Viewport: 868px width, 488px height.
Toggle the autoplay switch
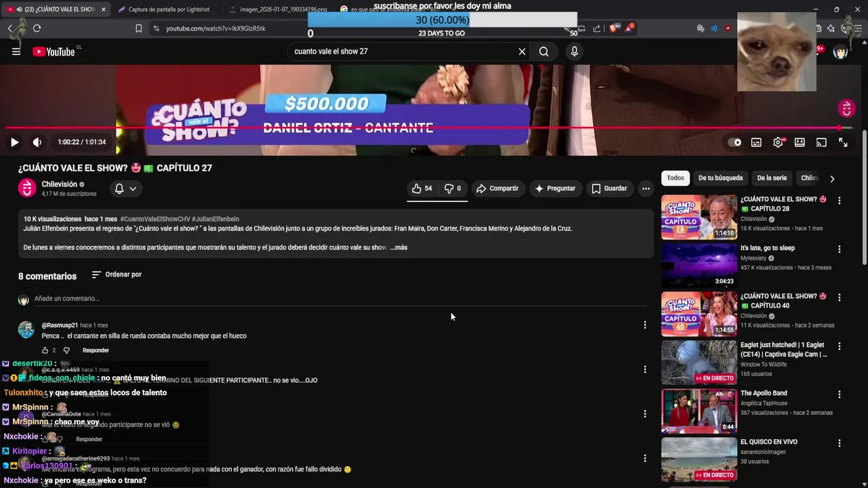click(x=734, y=142)
